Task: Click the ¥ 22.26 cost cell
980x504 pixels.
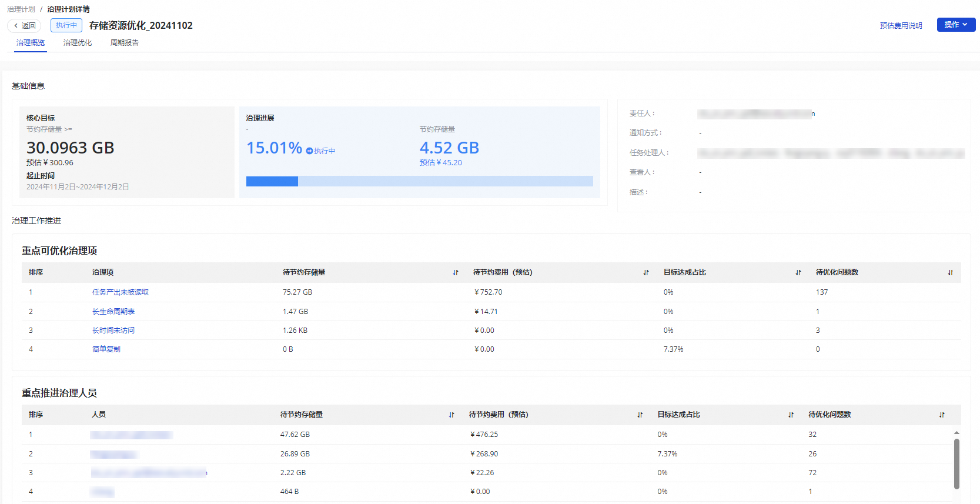Action: (482, 473)
